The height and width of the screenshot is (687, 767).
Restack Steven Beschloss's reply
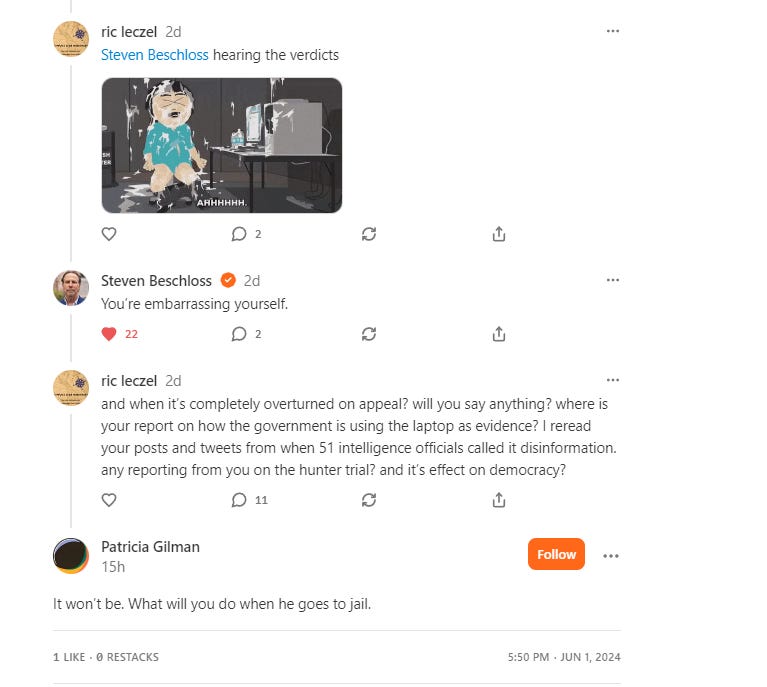tap(369, 334)
